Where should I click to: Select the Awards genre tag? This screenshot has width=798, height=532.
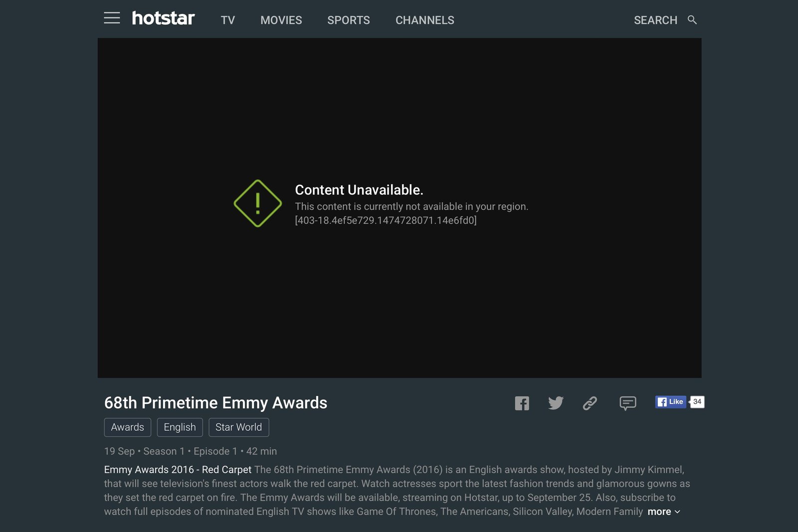tap(128, 427)
